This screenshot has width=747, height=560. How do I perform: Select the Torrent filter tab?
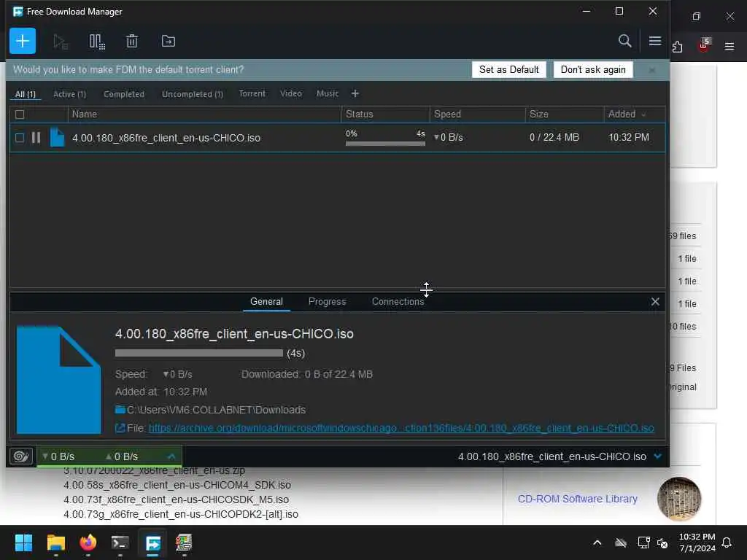click(x=252, y=94)
